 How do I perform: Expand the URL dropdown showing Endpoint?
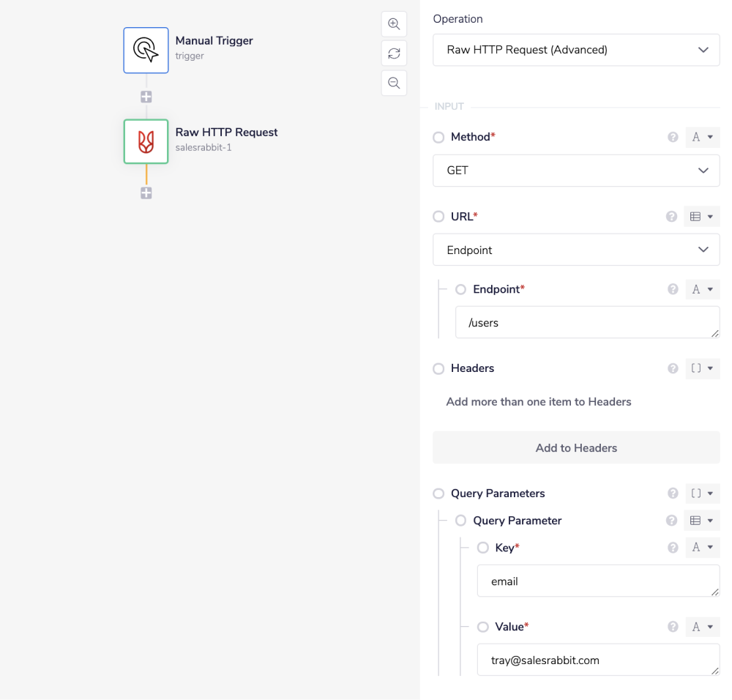[x=576, y=250]
